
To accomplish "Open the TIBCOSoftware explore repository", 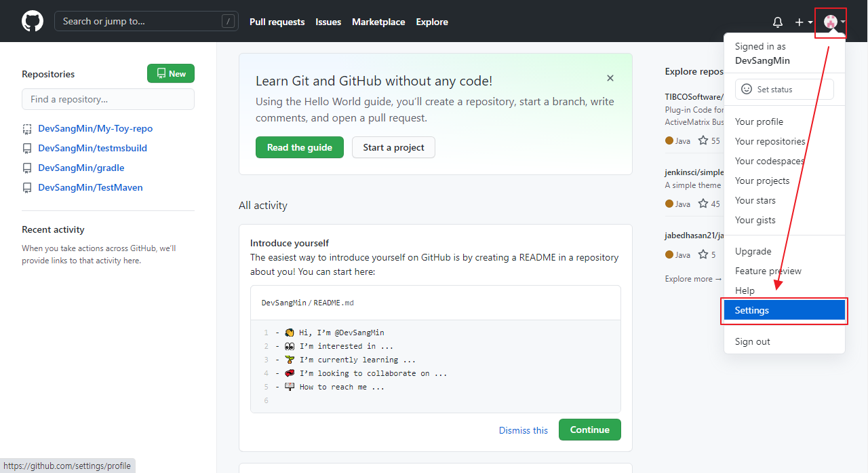I will coord(694,96).
